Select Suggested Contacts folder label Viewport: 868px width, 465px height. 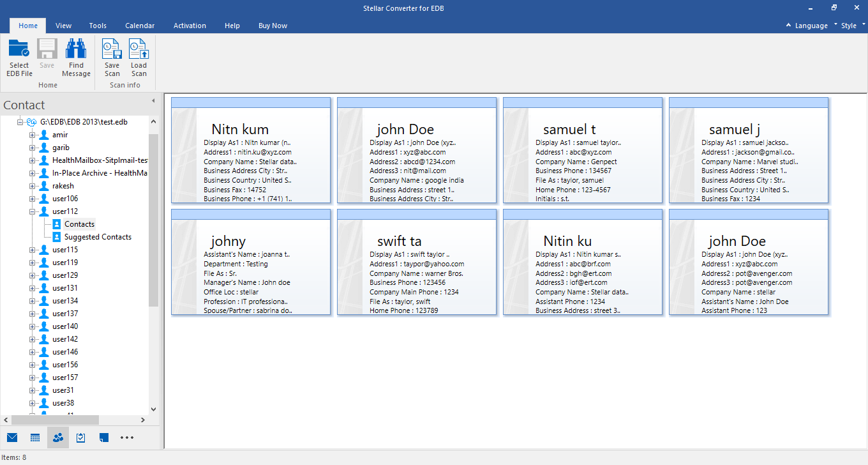click(x=98, y=237)
